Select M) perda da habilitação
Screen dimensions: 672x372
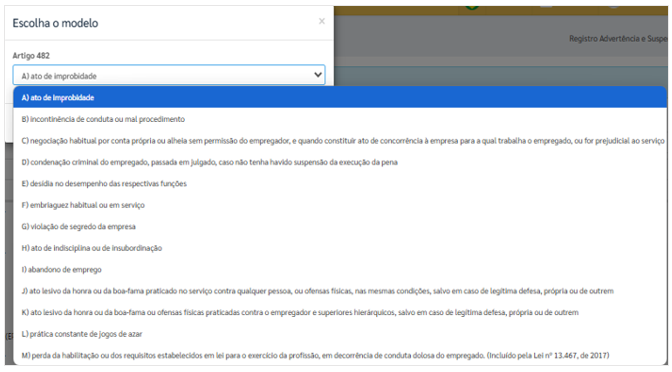coord(340,355)
